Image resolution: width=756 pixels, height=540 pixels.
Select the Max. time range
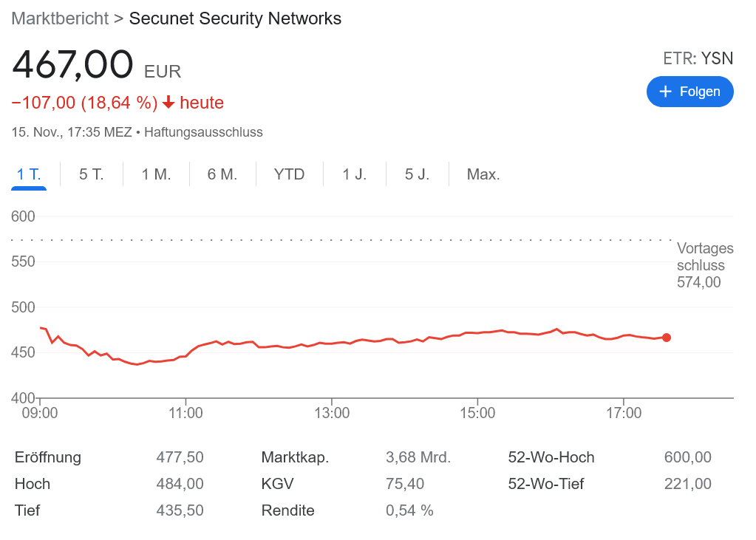pos(483,174)
